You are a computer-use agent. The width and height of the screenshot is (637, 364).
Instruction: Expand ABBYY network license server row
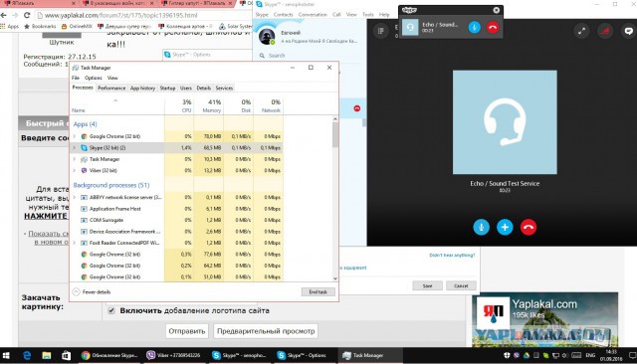tap(75, 197)
